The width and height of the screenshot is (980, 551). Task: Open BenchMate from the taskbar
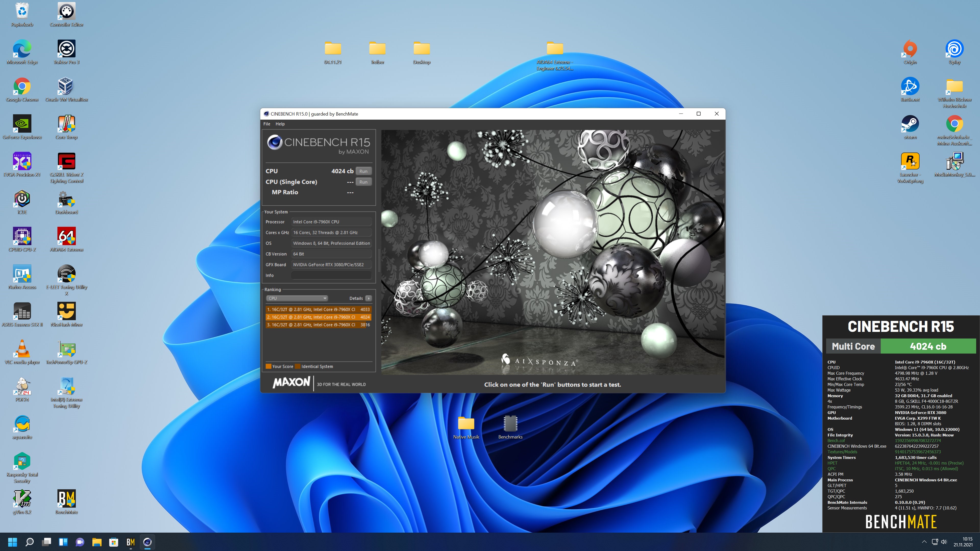click(130, 542)
